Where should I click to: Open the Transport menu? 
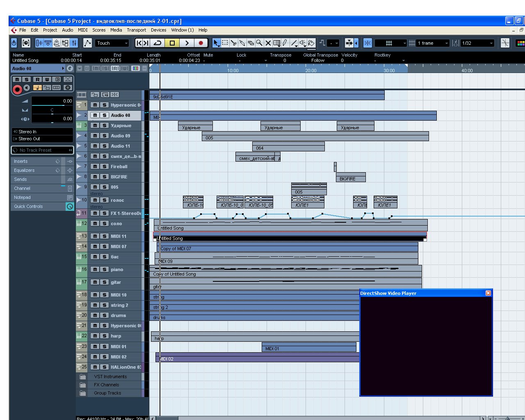137,30
